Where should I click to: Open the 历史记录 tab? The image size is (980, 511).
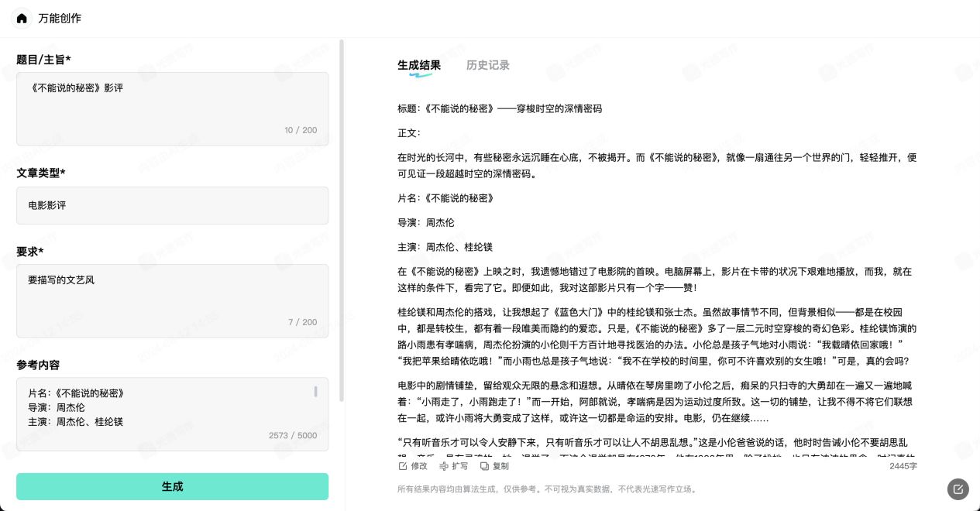488,66
